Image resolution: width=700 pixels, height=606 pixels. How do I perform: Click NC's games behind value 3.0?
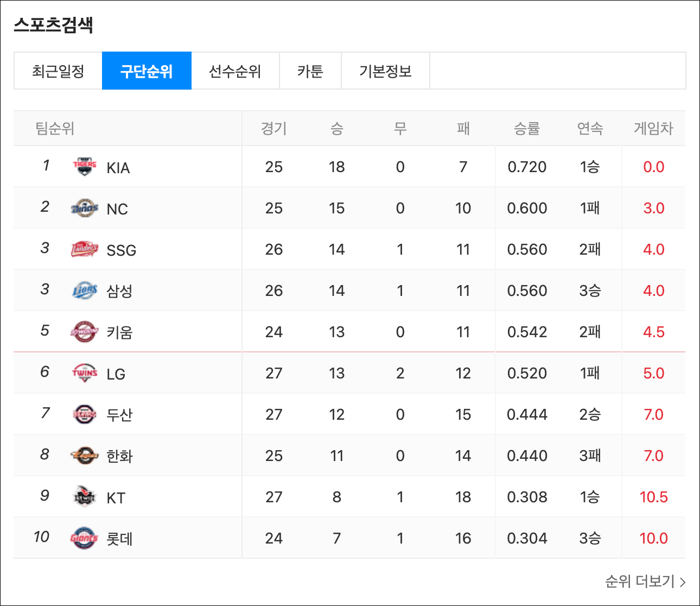point(653,208)
